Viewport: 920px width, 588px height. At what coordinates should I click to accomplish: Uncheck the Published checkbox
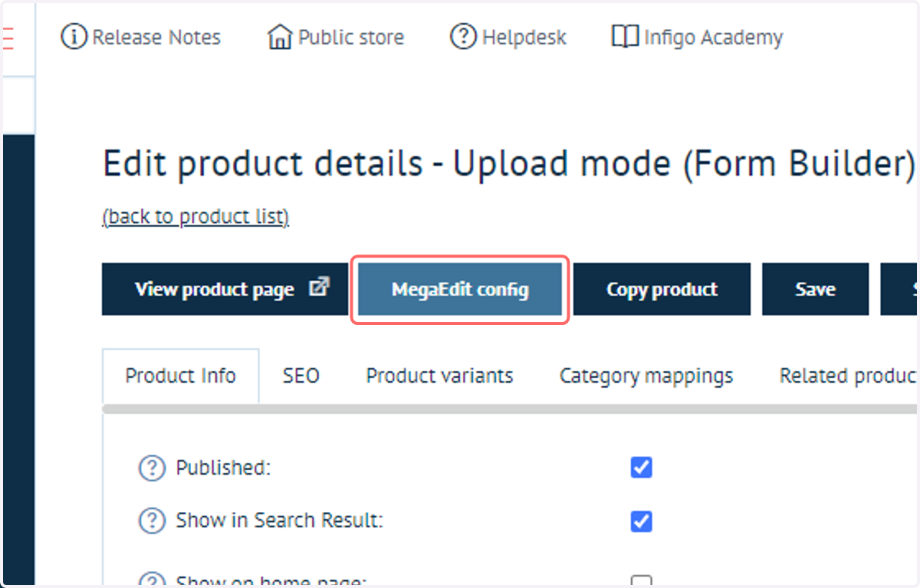coord(641,468)
